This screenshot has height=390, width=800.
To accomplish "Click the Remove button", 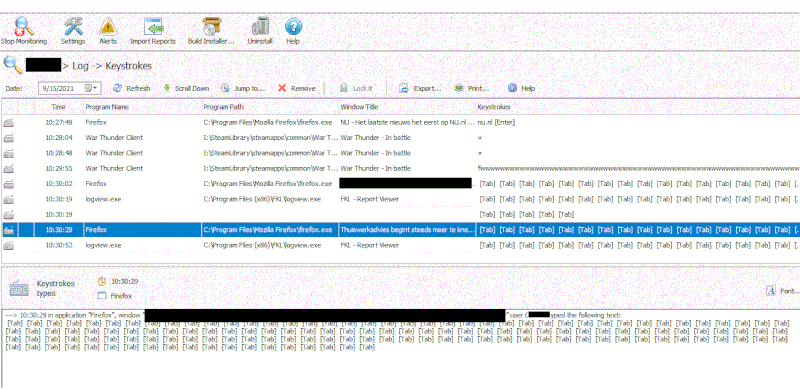I will click(x=297, y=88).
